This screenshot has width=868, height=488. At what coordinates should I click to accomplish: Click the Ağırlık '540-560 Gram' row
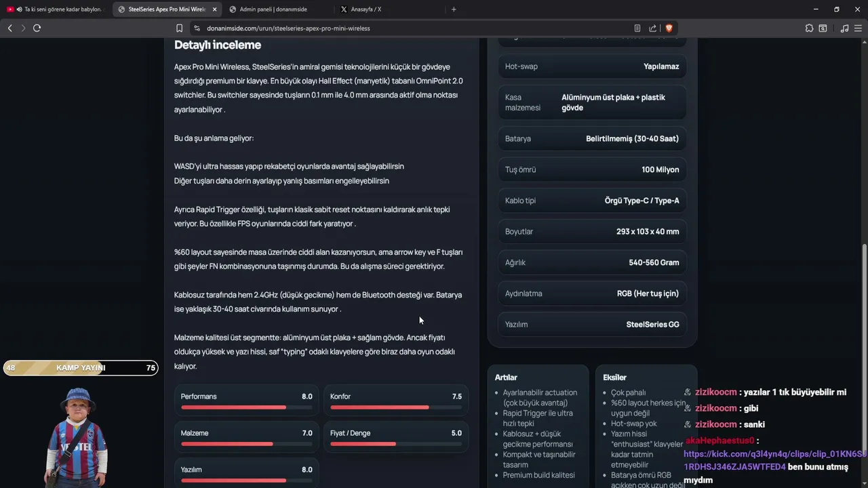592,262
